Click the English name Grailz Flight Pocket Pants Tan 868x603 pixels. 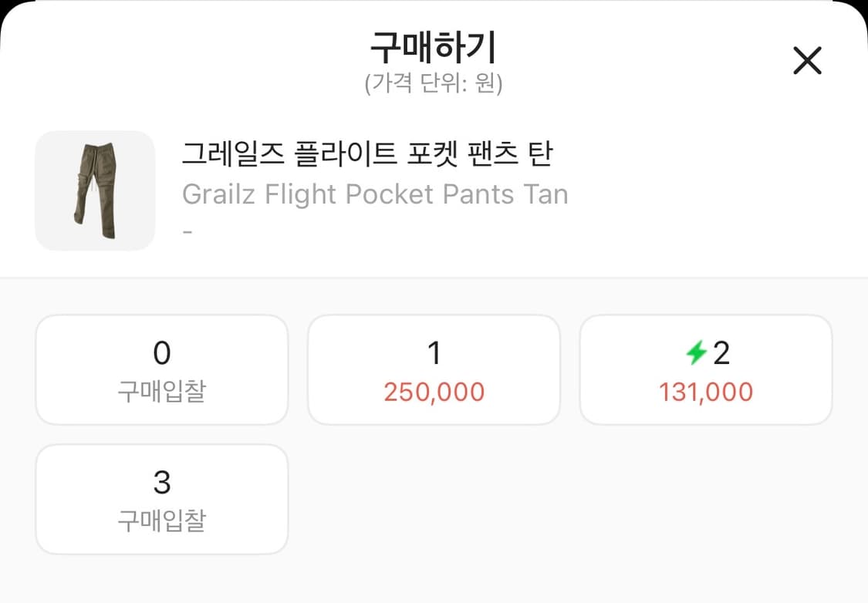click(x=376, y=194)
